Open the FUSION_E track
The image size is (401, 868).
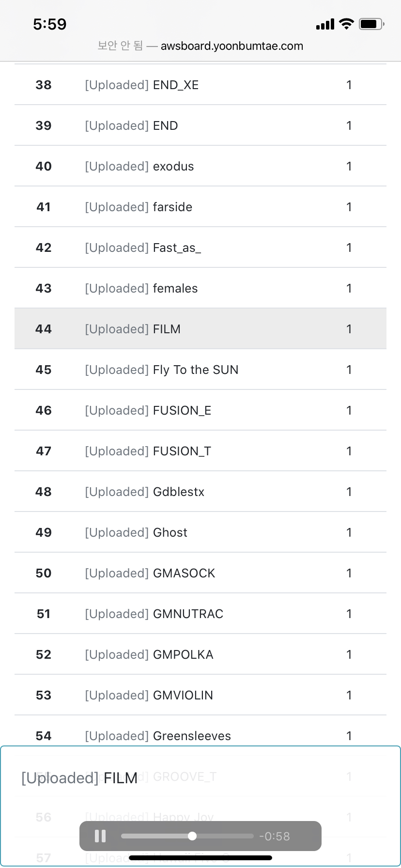point(182,411)
